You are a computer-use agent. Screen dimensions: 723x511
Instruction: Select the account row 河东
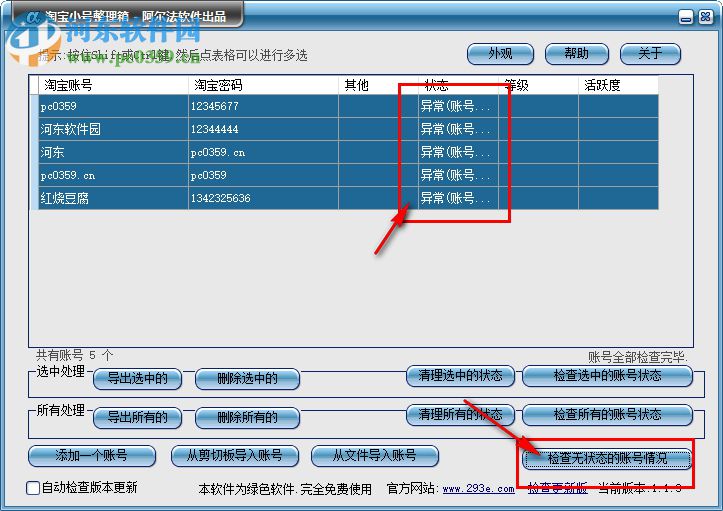pyautogui.click(x=348, y=153)
